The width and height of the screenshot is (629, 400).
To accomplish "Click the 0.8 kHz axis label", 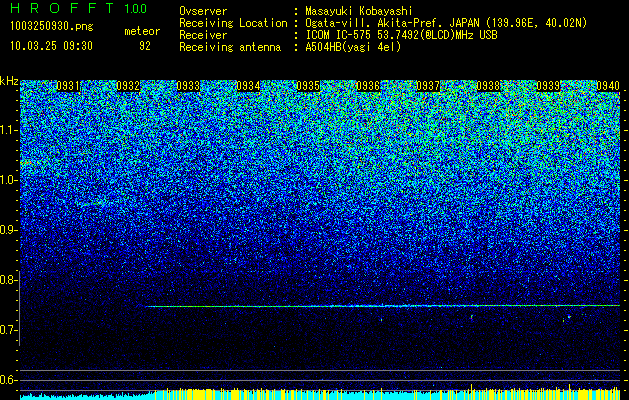I will (8, 280).
